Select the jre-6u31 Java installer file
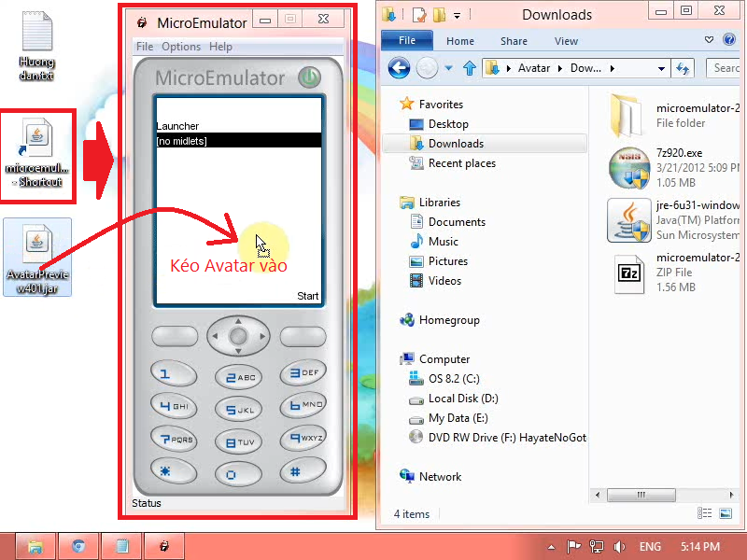This screenshot has width=747, height=560. click(x=674, y=220)
